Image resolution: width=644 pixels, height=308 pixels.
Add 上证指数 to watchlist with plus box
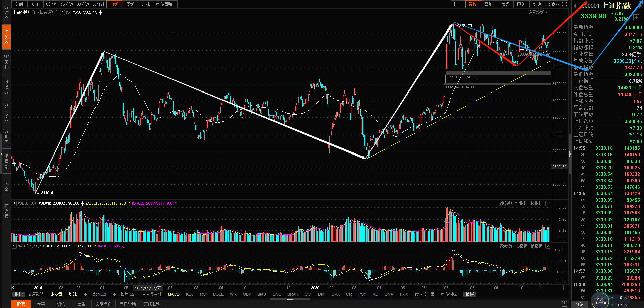(x=636, y=17)
